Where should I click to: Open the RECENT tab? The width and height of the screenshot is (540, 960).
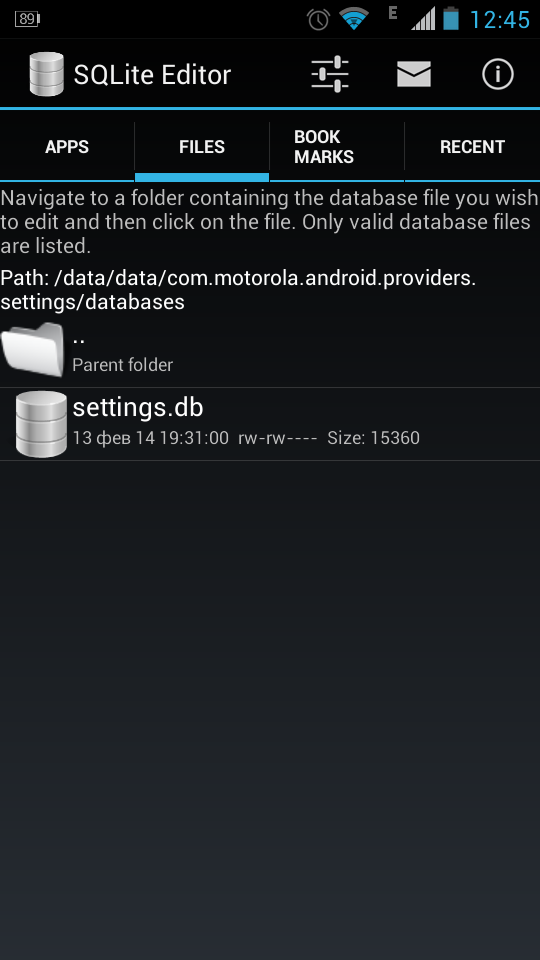473,147
